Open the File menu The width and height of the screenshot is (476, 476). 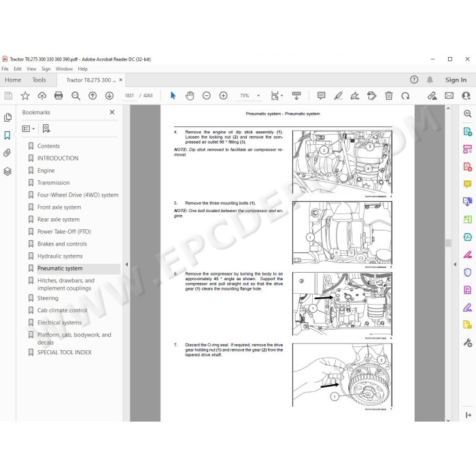click(5, 69)
